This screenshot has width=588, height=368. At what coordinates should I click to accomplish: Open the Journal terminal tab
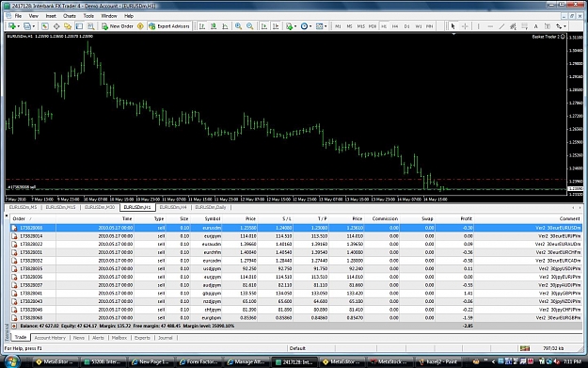[x=166, y=338]
